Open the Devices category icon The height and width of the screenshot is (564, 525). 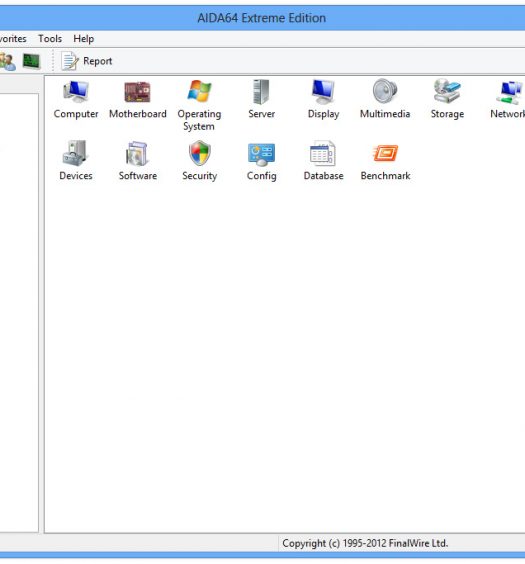click(76, 153)
